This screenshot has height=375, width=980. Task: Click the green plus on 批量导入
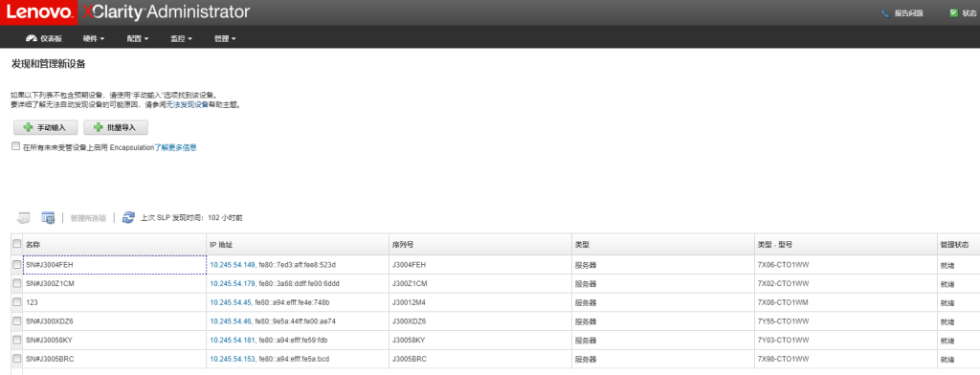pyautogui.click(x=98, y=127)
